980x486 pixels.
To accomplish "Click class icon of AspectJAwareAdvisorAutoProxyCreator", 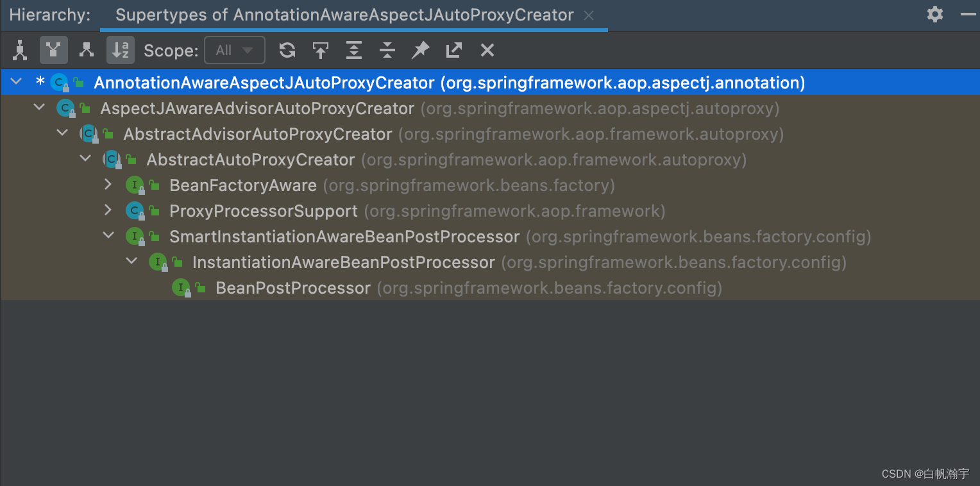I will click(66, 108).
